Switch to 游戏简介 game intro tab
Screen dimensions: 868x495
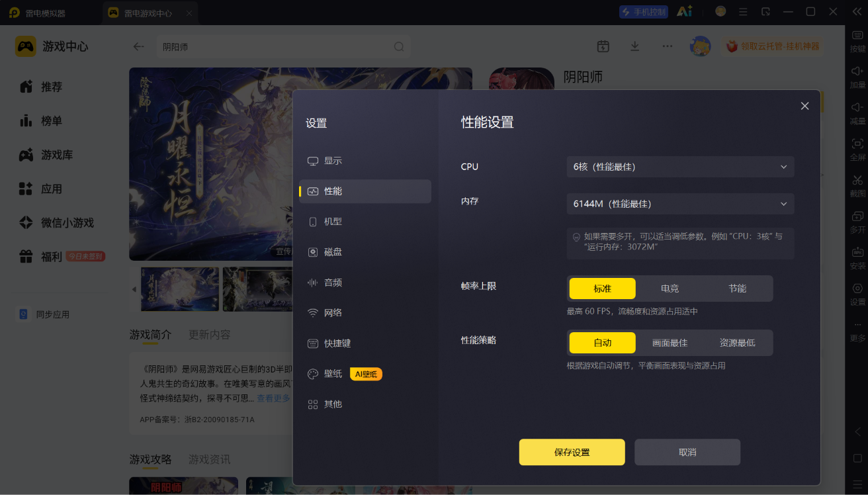(150, 335)
